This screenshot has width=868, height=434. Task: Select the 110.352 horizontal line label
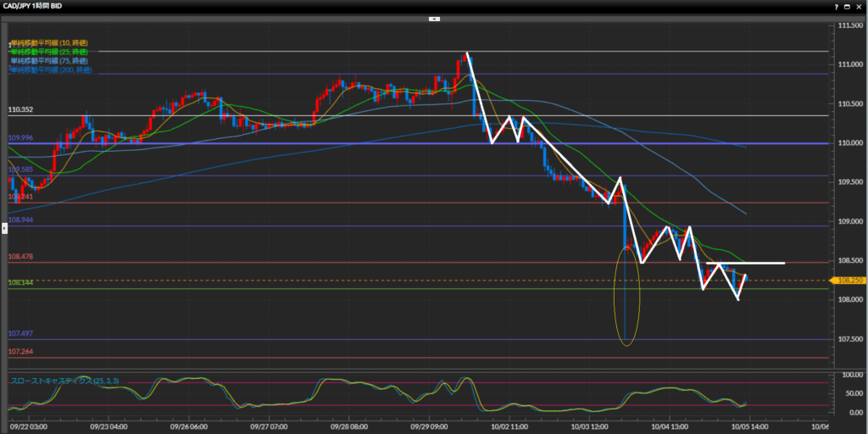[20, 110]
